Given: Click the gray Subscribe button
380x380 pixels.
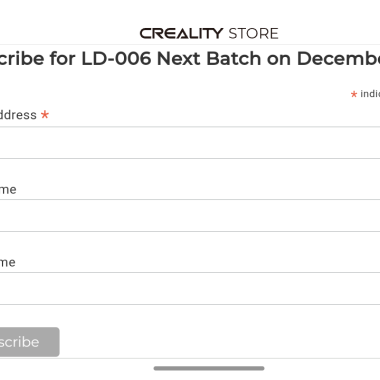Looking at the screenshot, I should point(30,342).
